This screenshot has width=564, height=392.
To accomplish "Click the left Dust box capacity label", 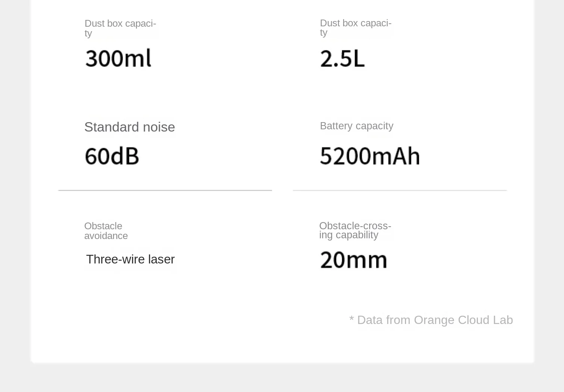I will [120, 28].
